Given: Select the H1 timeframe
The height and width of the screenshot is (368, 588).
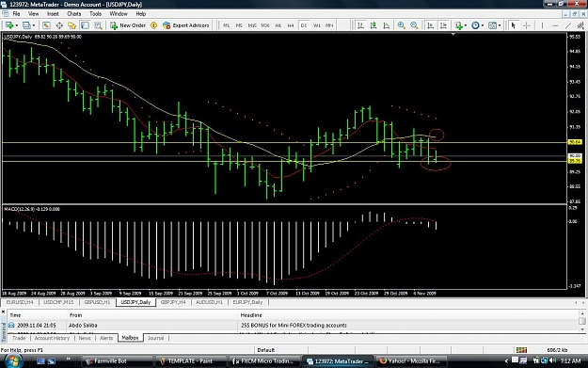Looking at the screenshot, I should point(278,25).
